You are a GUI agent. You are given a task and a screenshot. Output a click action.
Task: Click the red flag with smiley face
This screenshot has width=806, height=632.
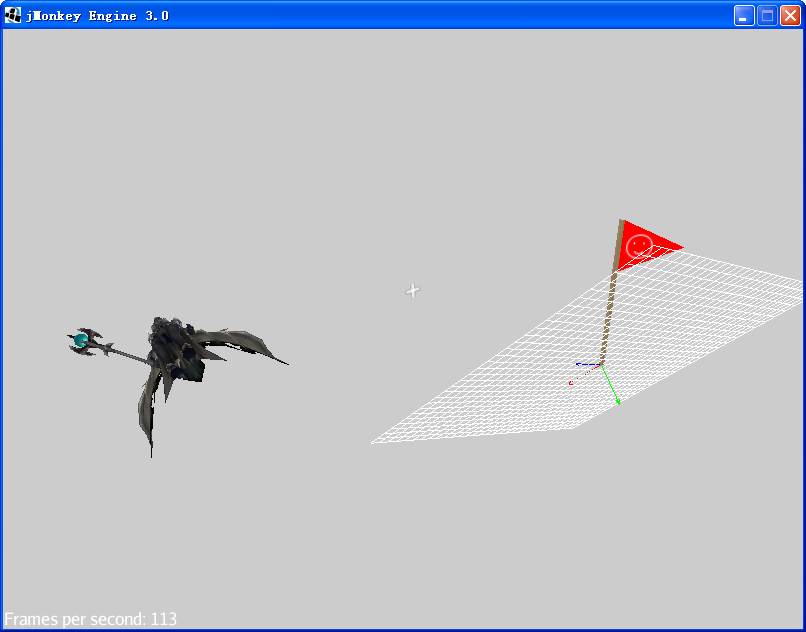click(647, 246)
